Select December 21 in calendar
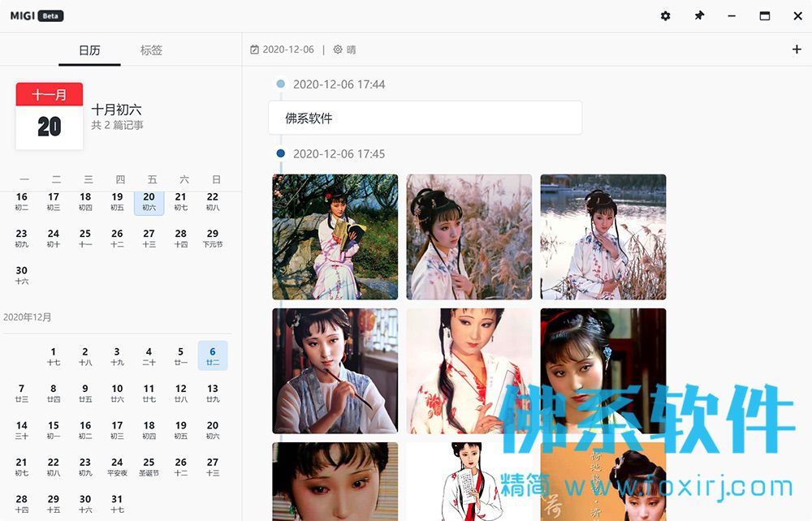812x521 pixels. (x=22, y=466)
